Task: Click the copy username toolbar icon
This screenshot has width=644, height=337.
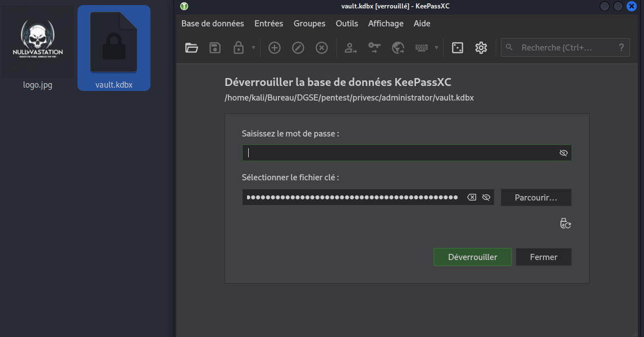Action: (x=350, y=48)
